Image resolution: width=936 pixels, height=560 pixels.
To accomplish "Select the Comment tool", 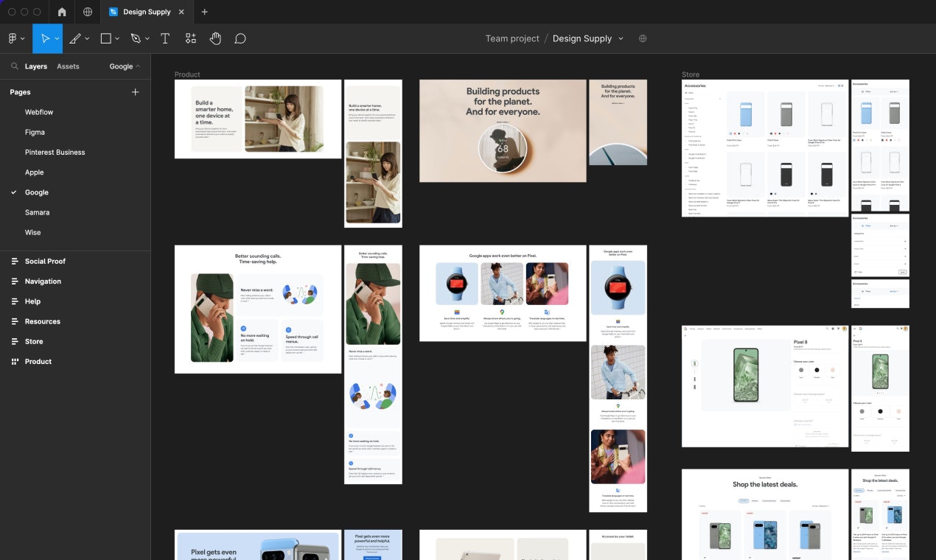I will [x=240, y=38].
